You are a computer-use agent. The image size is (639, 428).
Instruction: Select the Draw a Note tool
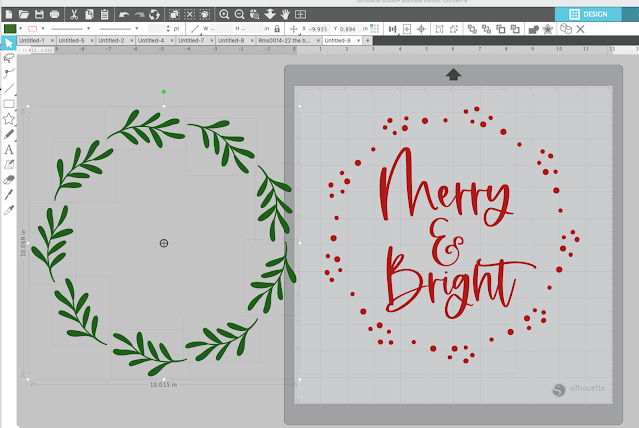[9, 165]
